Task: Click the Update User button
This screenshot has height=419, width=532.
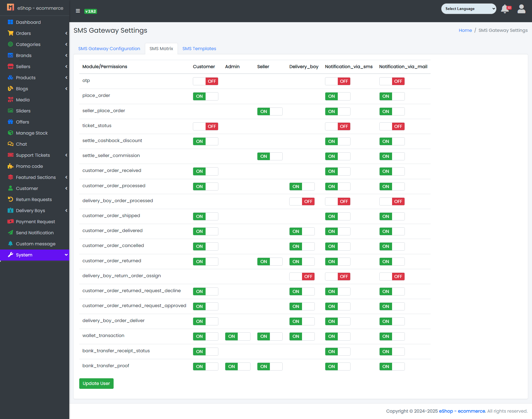Action: [96, 384]
